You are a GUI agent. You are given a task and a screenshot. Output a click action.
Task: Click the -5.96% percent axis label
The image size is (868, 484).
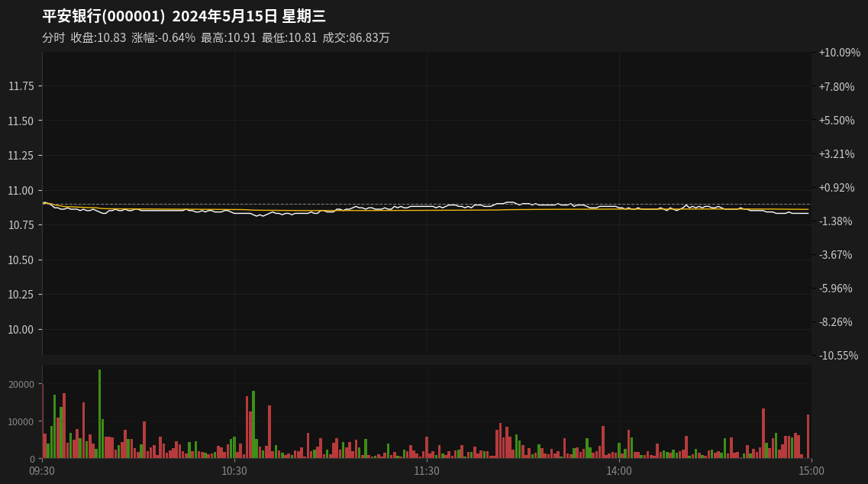836,289
